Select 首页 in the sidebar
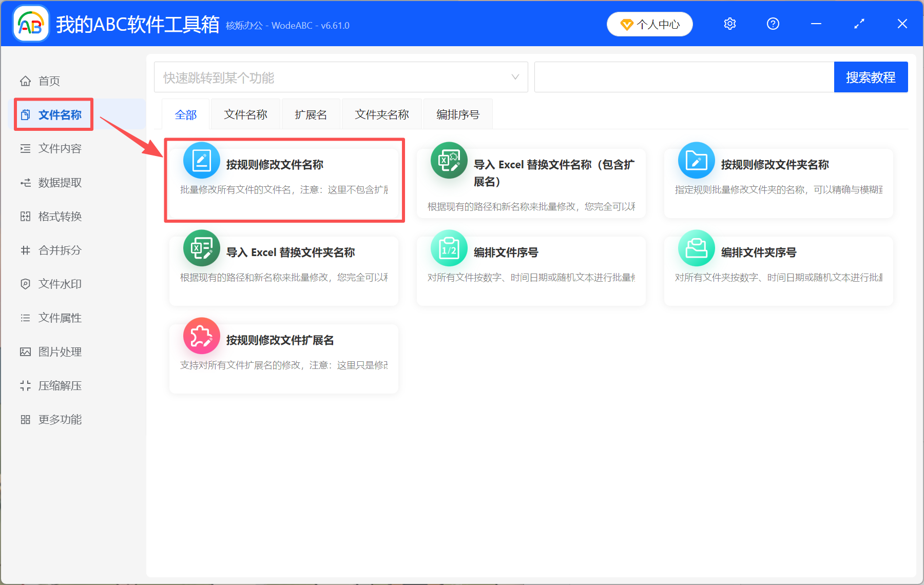This screenshot has height=585, width=924. coord(48,81)
